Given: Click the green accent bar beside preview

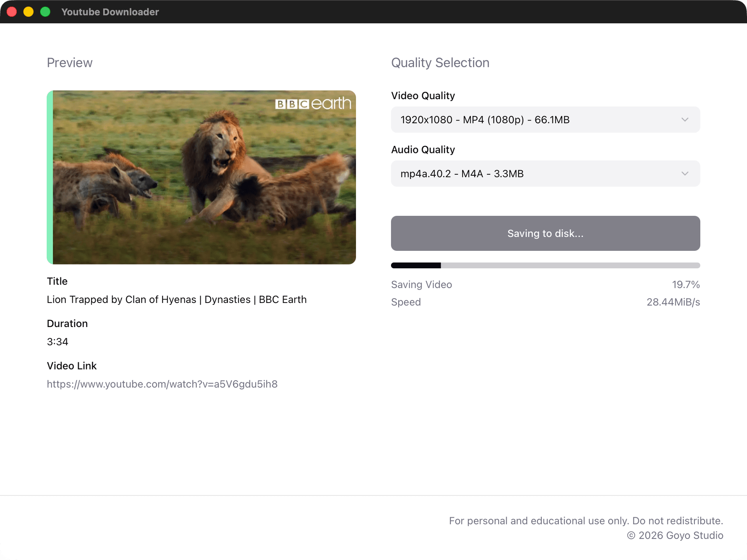Looking at the screenshot, I should [49, 177].
